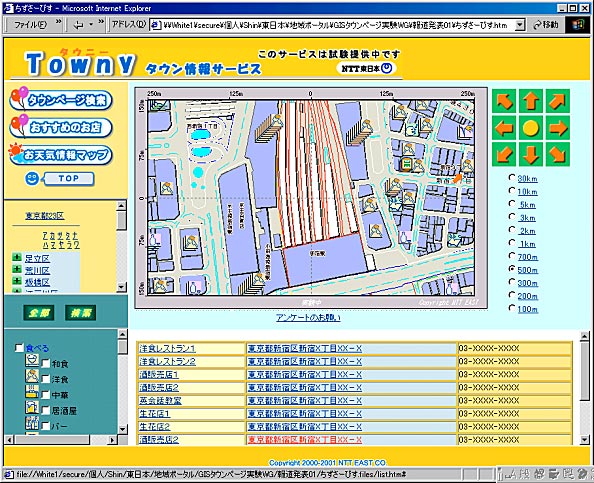Check the 居酒屋 checkbox
This screenshot has width=594, height=483.
(45, 411)
